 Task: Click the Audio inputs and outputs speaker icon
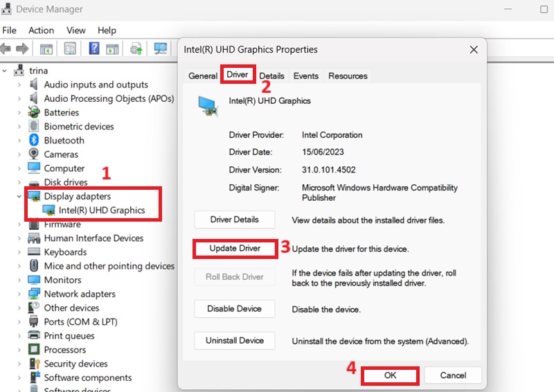[x=33, y=84]
